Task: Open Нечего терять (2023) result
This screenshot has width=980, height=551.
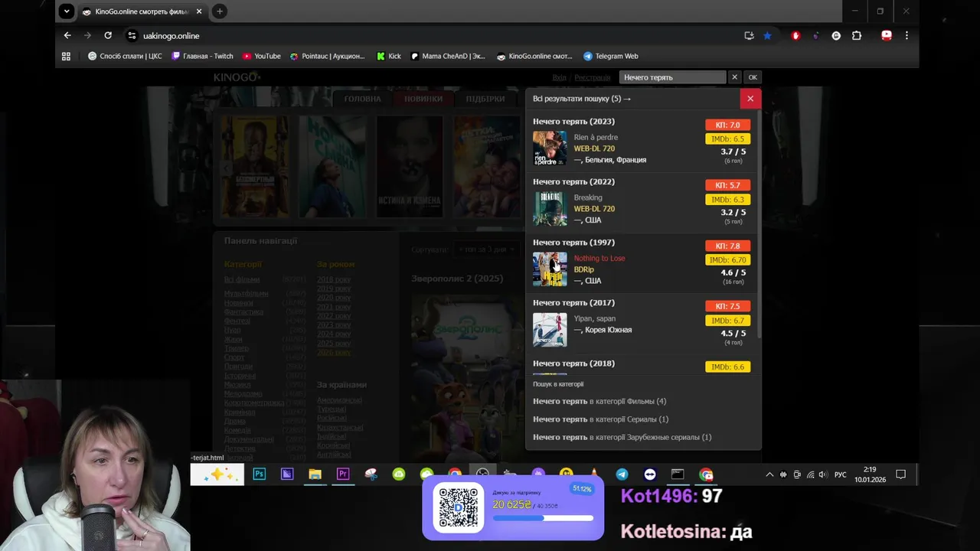Action: click(x=573, y=122)
